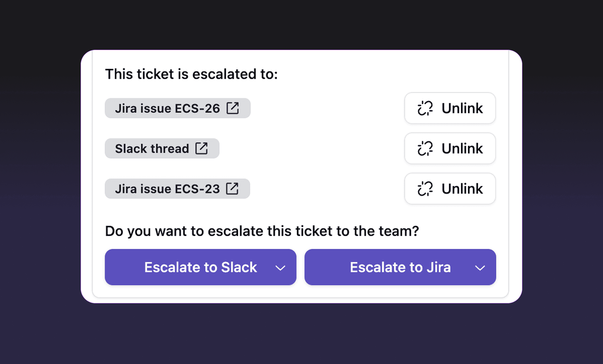This screenshot has width=603, height=364.
Task: Open the Escalate to Jira dropdown chevron
Action: click(480, 267)
